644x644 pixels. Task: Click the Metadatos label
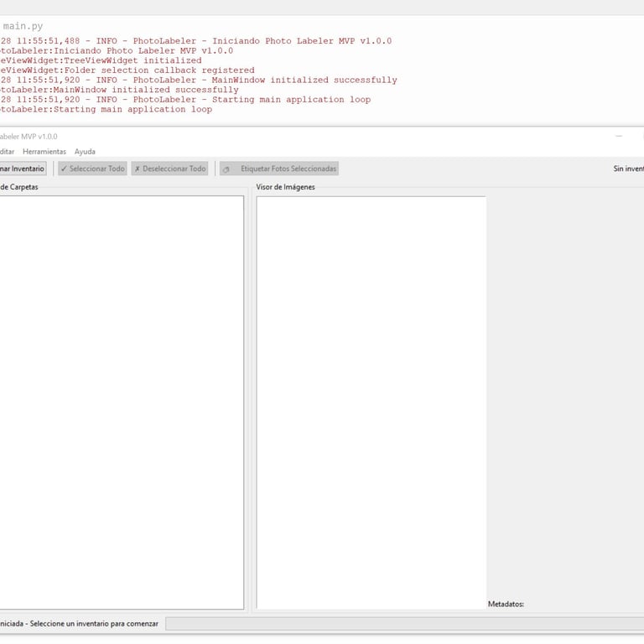(x=506, y=604)
